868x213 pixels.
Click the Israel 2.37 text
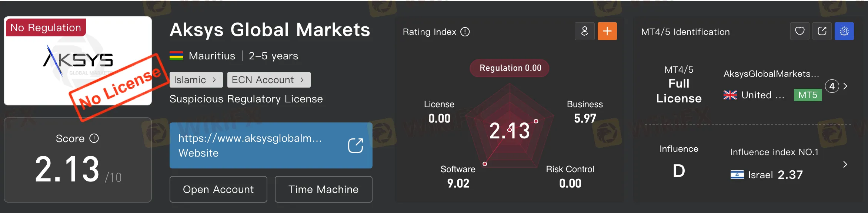click(775, 175)
